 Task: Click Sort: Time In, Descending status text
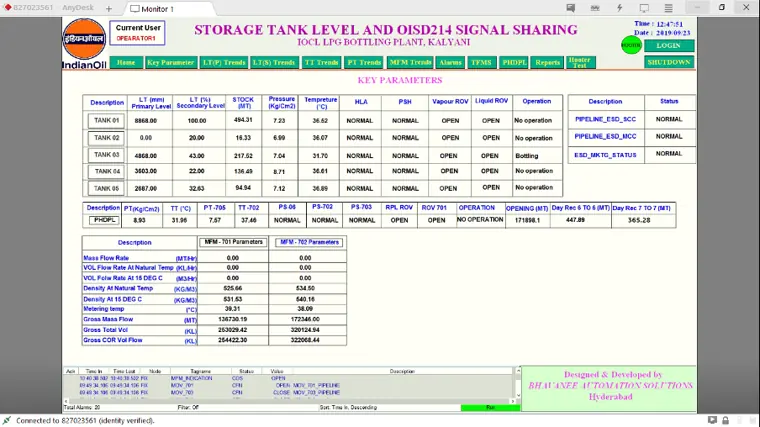[348, 408]
